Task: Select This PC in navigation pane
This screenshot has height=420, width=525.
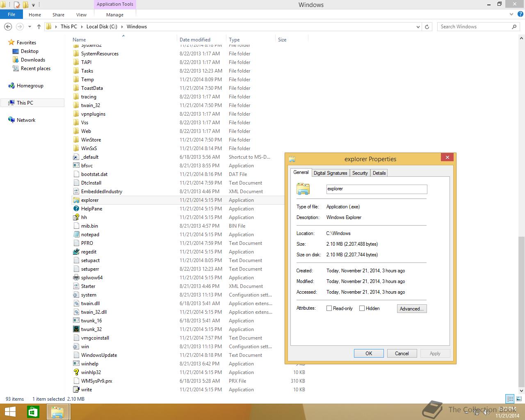Action: [x=33, y=103]
